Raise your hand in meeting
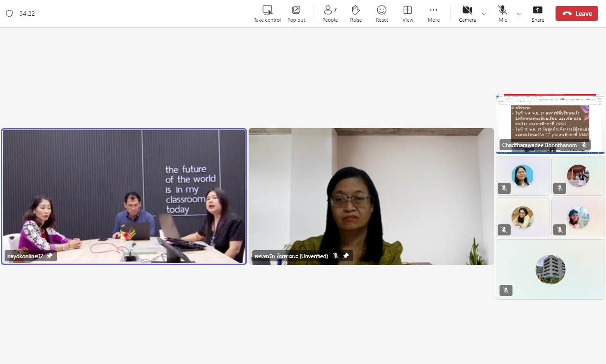606x364 pixels. coord(356,10)
